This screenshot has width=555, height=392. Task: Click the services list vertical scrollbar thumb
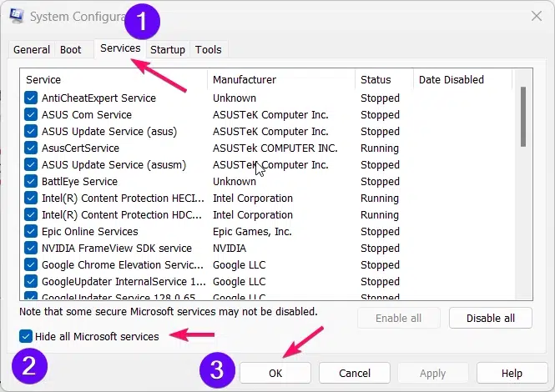tap(523, 117)
